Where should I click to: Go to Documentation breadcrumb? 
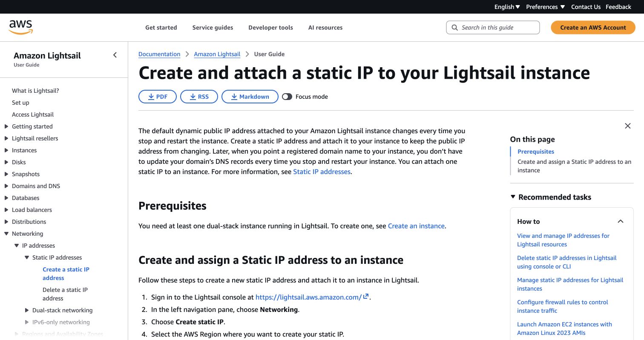click(159, 54)
